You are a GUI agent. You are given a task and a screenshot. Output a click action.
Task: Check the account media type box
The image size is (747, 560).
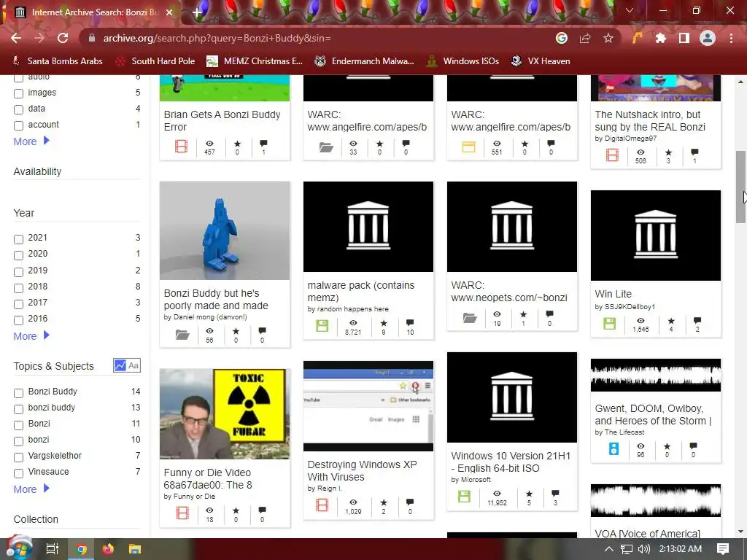click(x=18, y=125)
